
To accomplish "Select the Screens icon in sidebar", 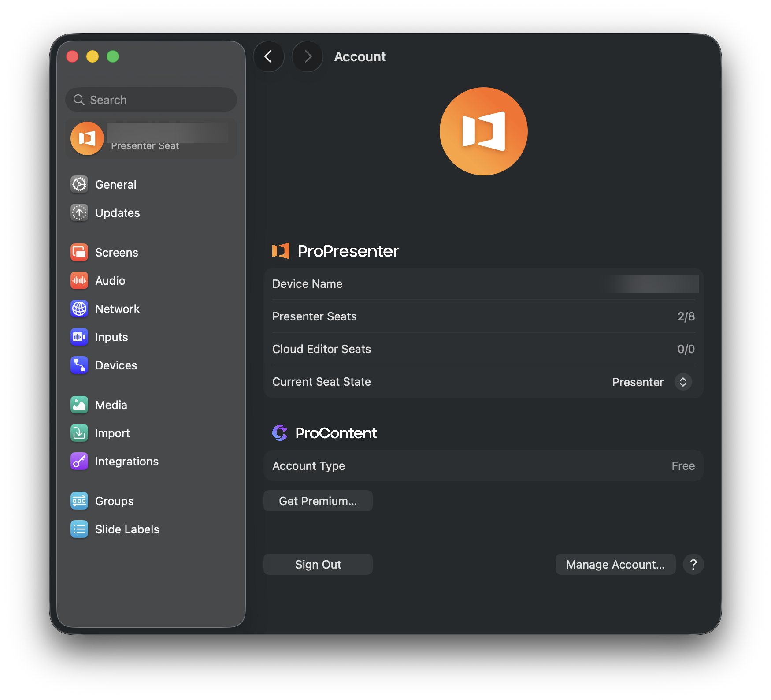I will pos(79,252).
